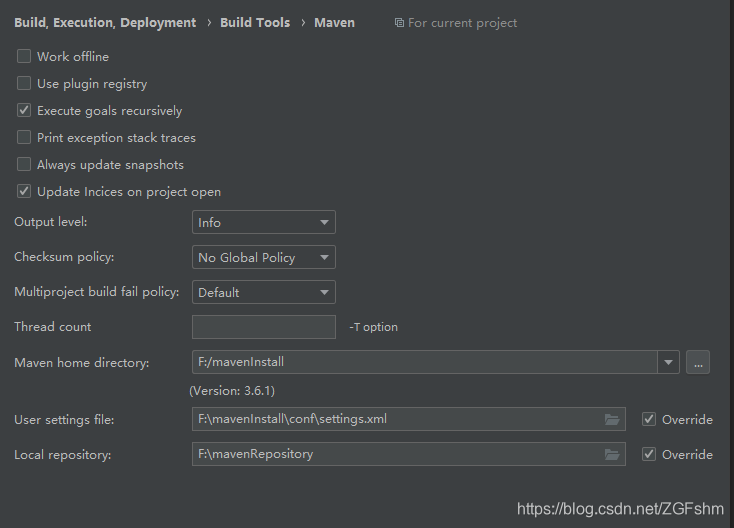The image size is (734, 528).
Task: Open the Checksum policy dropdown
Action: [264, 257]
